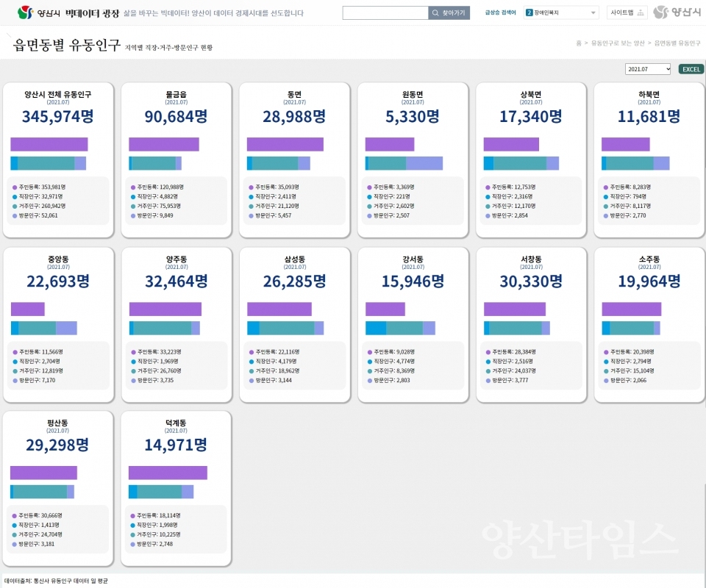Click the stacked population bar in 원동면 card

coord(404,163)
